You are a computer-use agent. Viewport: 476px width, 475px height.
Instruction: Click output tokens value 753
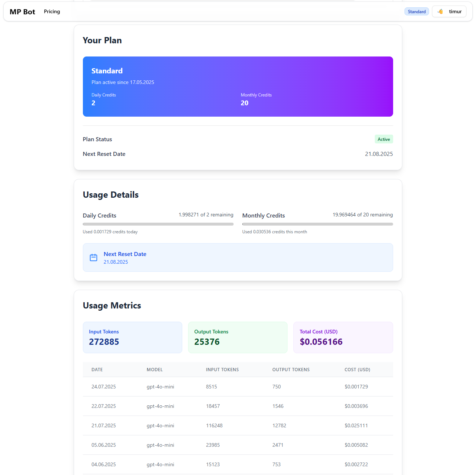pyautogui.click(x=277, y=464)
